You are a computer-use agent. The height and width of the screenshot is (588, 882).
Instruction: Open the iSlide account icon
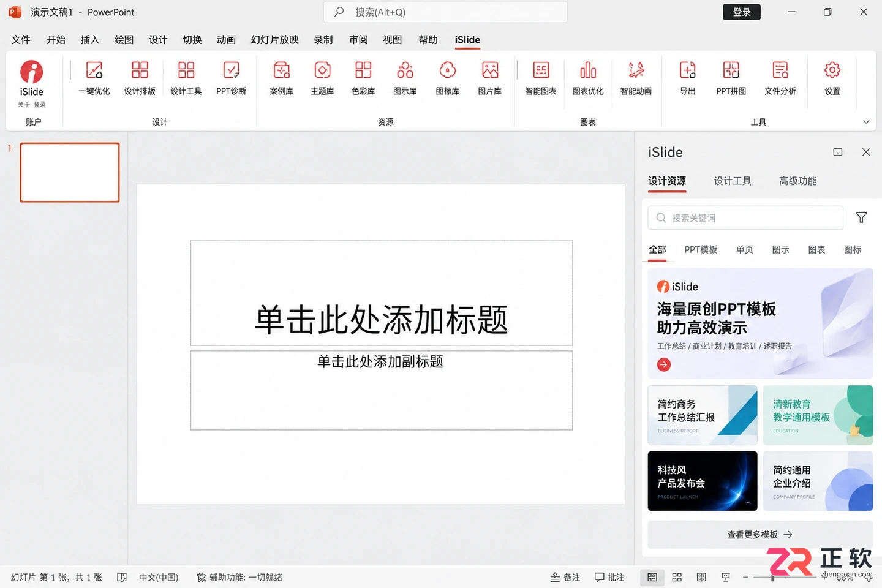tap(31, 72)
